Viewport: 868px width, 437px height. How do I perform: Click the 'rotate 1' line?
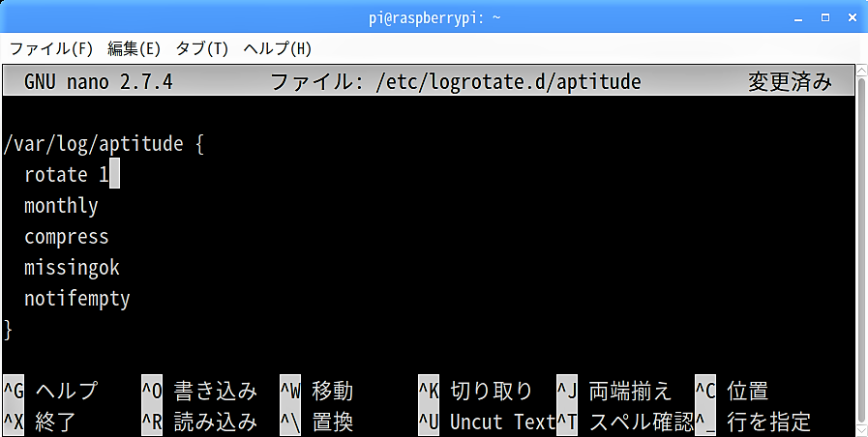67,175
